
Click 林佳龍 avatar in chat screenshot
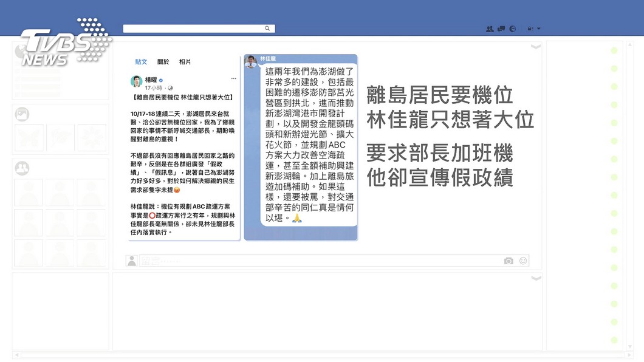click(x=250, y=61)
